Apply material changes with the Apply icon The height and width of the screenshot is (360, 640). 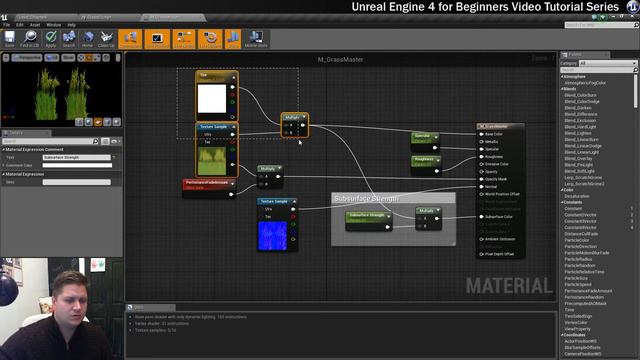[51, 39]
